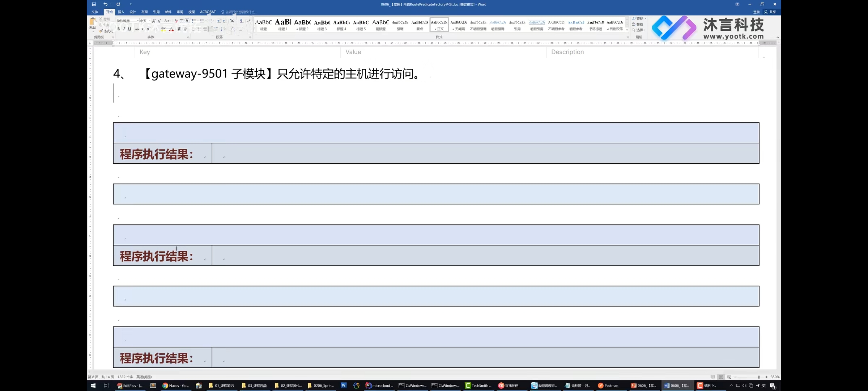Toggle Character Shading icon

pyautogui.click(x=179, y=29)
